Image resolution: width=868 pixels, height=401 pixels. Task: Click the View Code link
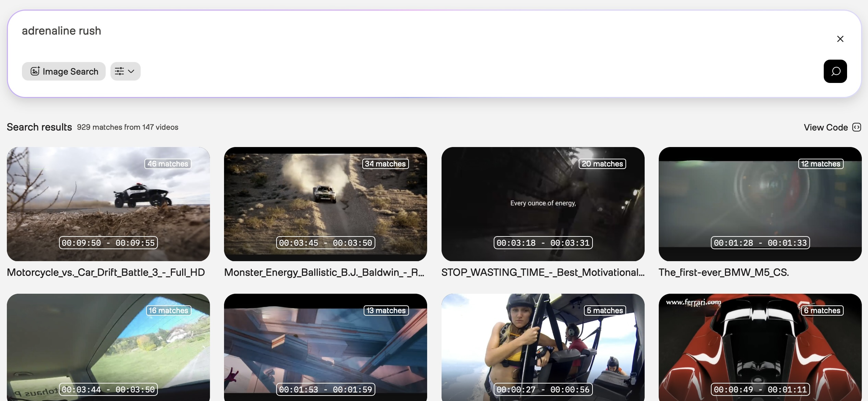tap(825, 127)
